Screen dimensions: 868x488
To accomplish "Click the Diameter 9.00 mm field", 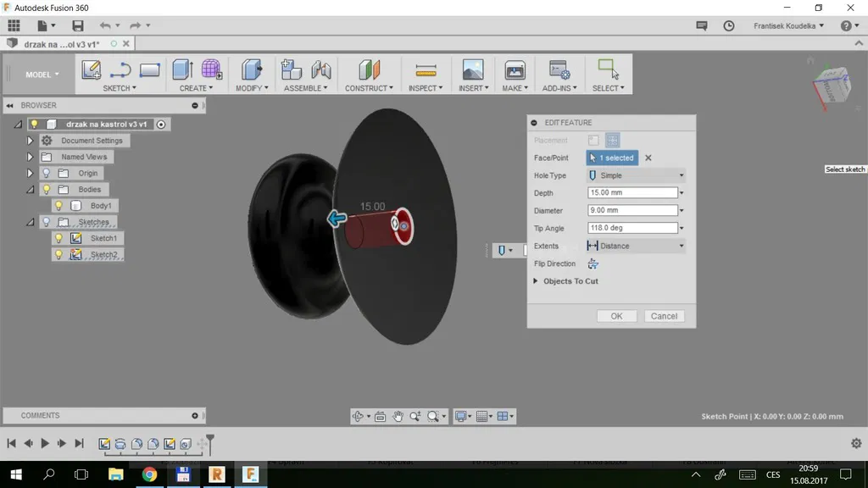I will tap(632, 210).
